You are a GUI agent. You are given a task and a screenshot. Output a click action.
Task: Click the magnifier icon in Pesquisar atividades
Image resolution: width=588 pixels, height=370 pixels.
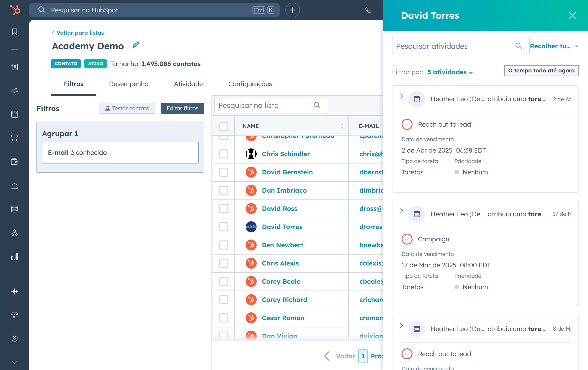[x=519, y=46]
